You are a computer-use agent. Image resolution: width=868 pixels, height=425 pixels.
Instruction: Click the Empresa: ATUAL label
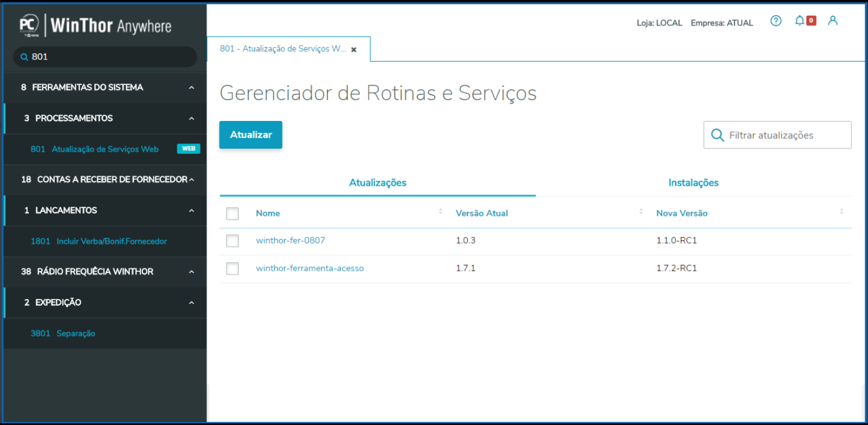722,23
